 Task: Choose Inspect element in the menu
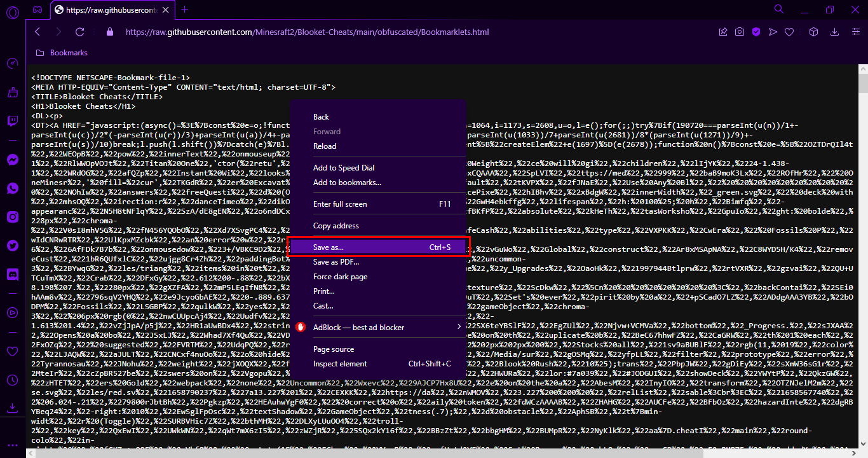(x=378, y=364)
